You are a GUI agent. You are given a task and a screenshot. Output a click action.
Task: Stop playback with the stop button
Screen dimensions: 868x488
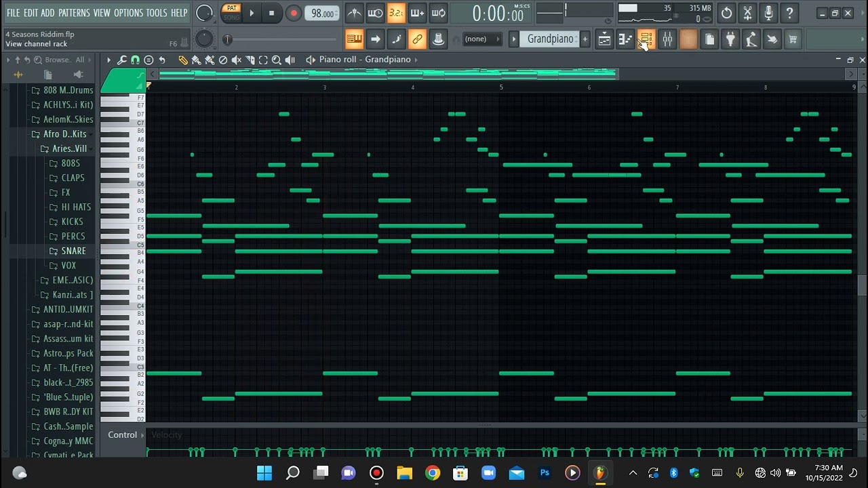[272, 13]
